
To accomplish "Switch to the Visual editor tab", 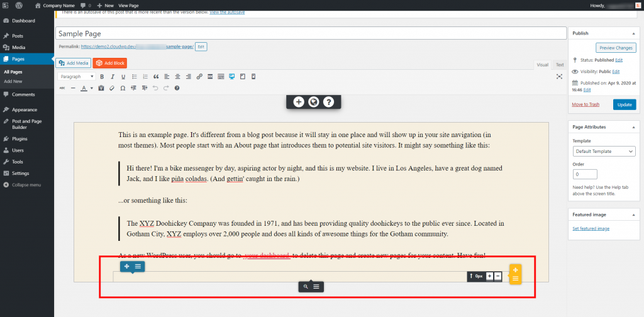I will (x=543, y=65).
